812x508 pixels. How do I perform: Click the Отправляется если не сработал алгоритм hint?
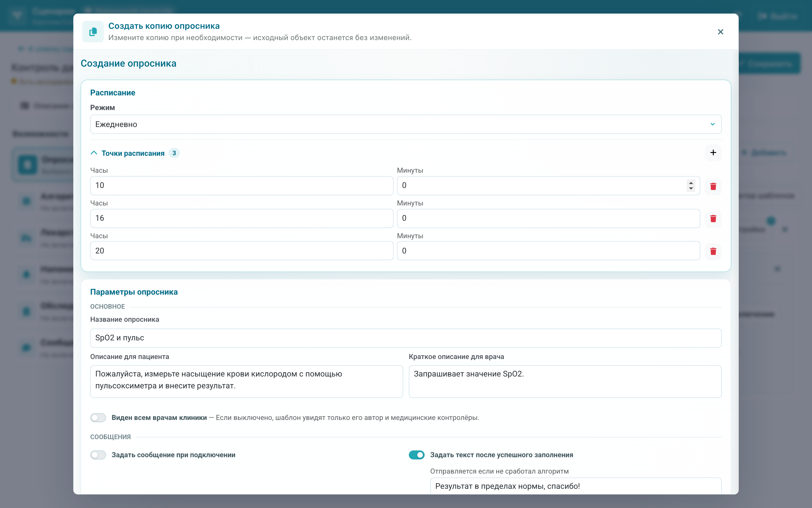click(499, 471)
